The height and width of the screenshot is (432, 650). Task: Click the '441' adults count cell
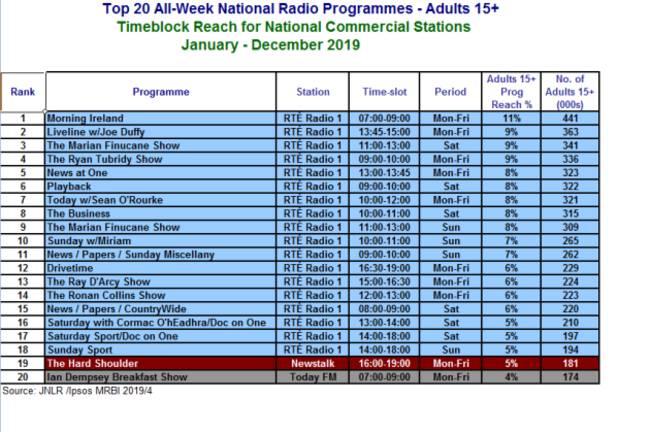click(570, 118)
